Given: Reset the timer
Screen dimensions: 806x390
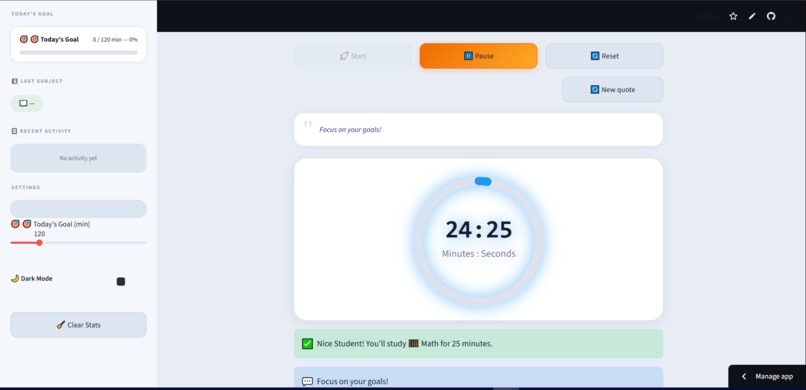Looking at the screenshot, I should [x=604, y=56].
